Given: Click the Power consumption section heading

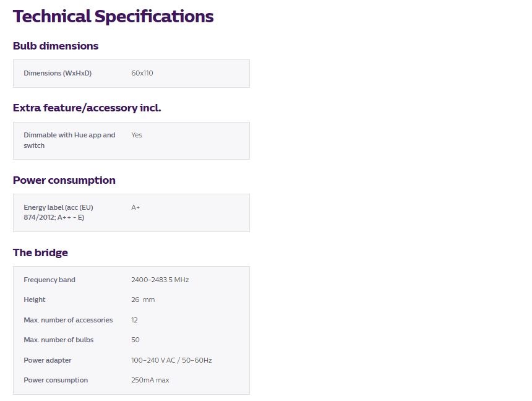Looking at the screenshot, I should tap(64, 180).
